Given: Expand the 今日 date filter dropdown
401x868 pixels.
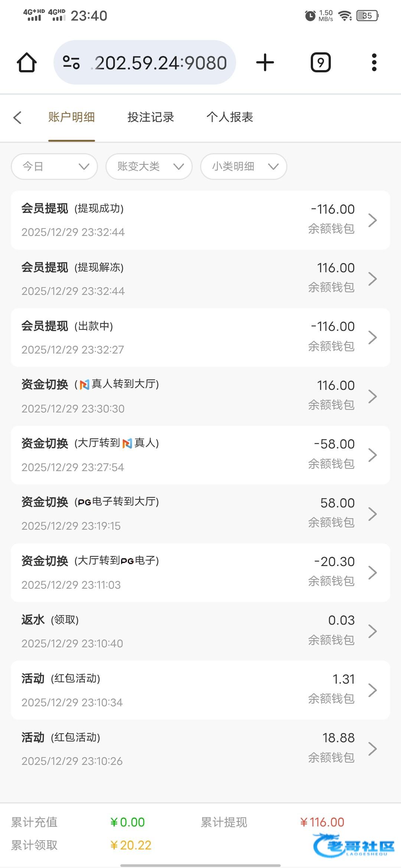Looking at the screenshot, I should (55, 167).
